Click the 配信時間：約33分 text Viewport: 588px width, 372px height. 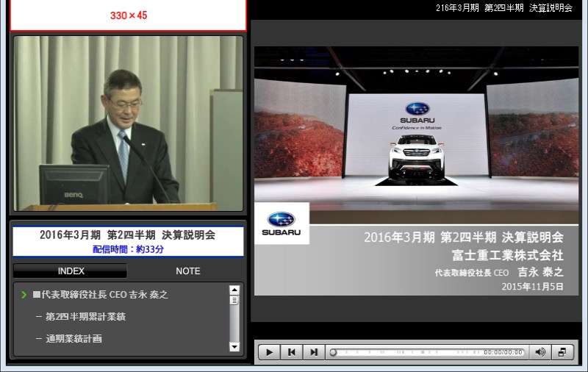[x=128, y=249]
